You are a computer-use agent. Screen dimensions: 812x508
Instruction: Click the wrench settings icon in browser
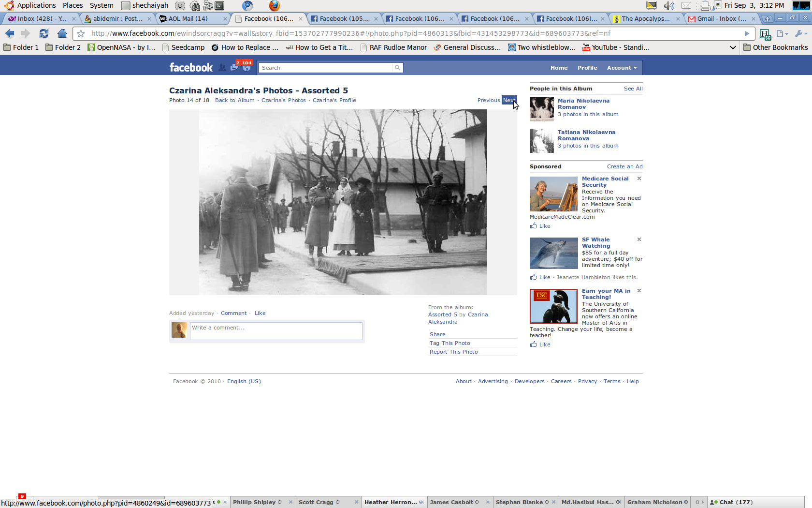pos(800,33)
